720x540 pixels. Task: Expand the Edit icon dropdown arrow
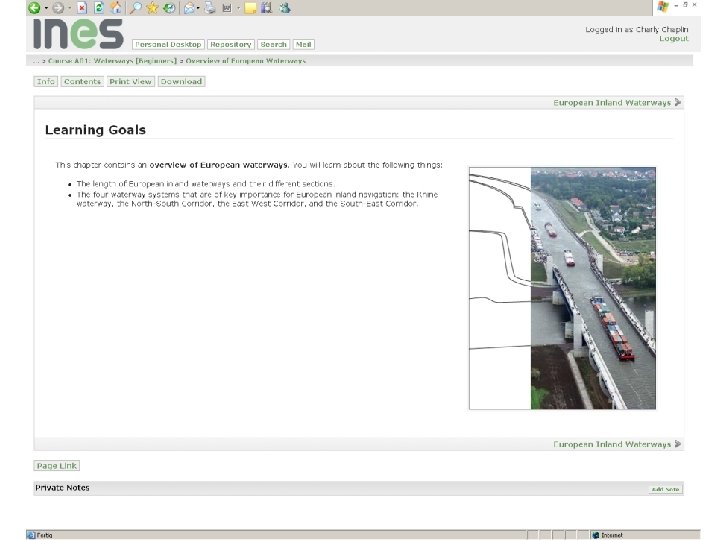238,8
